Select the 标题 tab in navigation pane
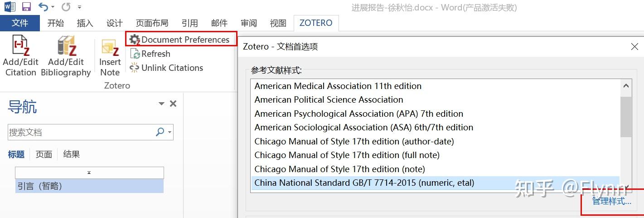 tap(16, 154)
